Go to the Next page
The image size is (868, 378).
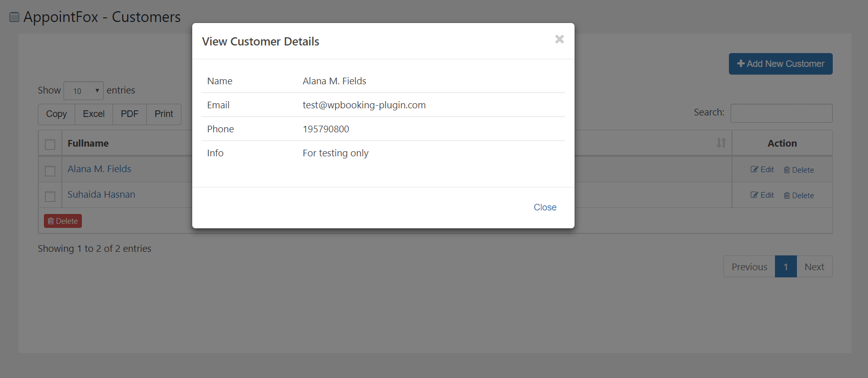[x=814, y=267]
